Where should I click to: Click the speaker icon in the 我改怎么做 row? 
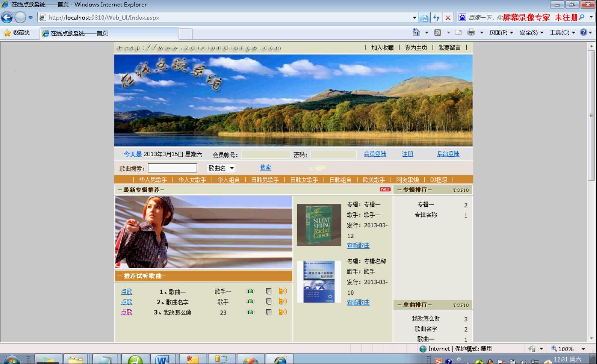click(283, 312)
